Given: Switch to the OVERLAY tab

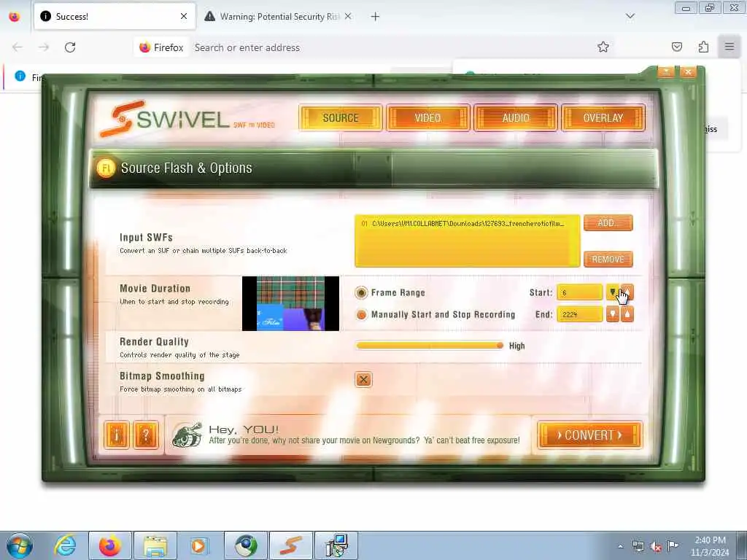Looking at the screenshot, I should pos(603,117).
